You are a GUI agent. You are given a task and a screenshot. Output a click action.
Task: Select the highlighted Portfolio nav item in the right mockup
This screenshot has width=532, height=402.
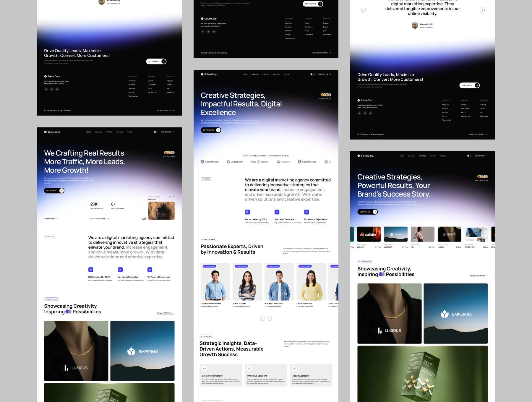[x=422, y=156]
